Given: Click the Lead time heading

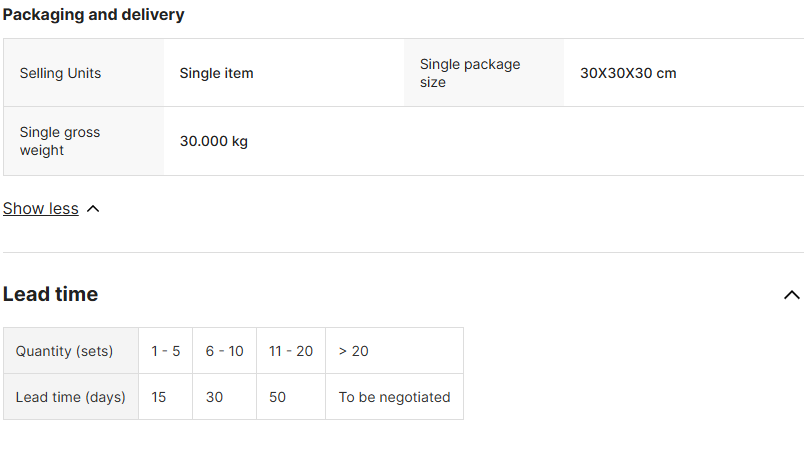Looking at the screenshot, I should [50, 294].
